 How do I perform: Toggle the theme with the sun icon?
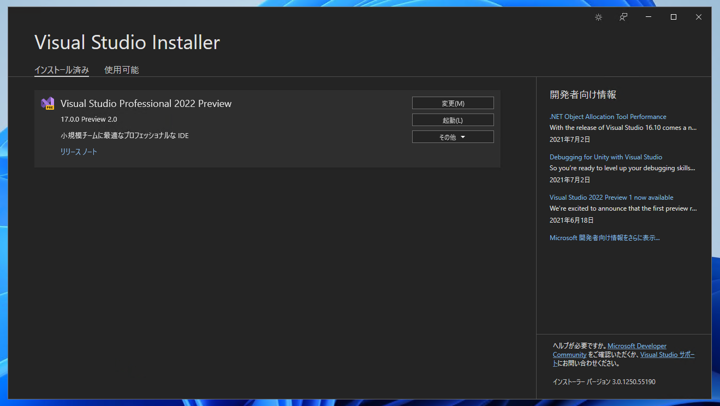point(598,17)
